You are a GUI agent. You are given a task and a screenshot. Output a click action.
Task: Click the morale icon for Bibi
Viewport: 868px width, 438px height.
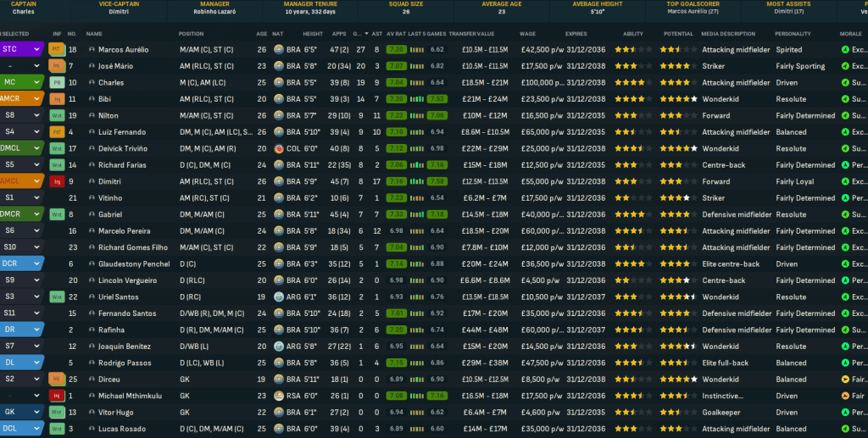point(845,99)
